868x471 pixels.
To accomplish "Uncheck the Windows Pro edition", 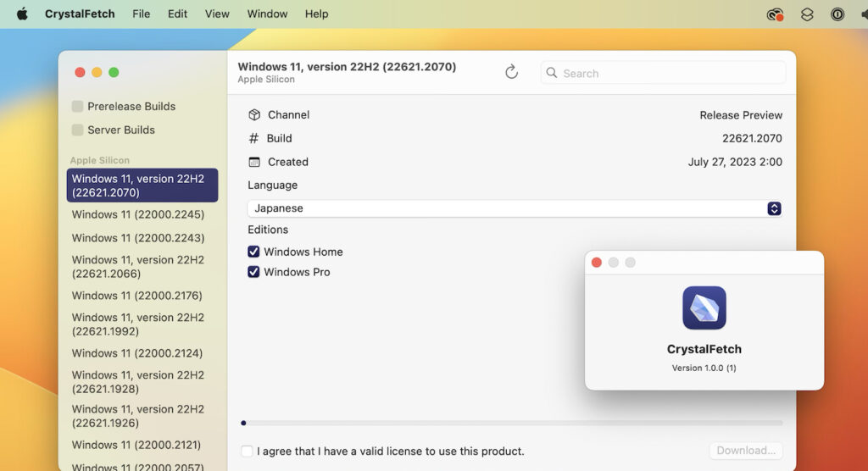I will [253, 272].
